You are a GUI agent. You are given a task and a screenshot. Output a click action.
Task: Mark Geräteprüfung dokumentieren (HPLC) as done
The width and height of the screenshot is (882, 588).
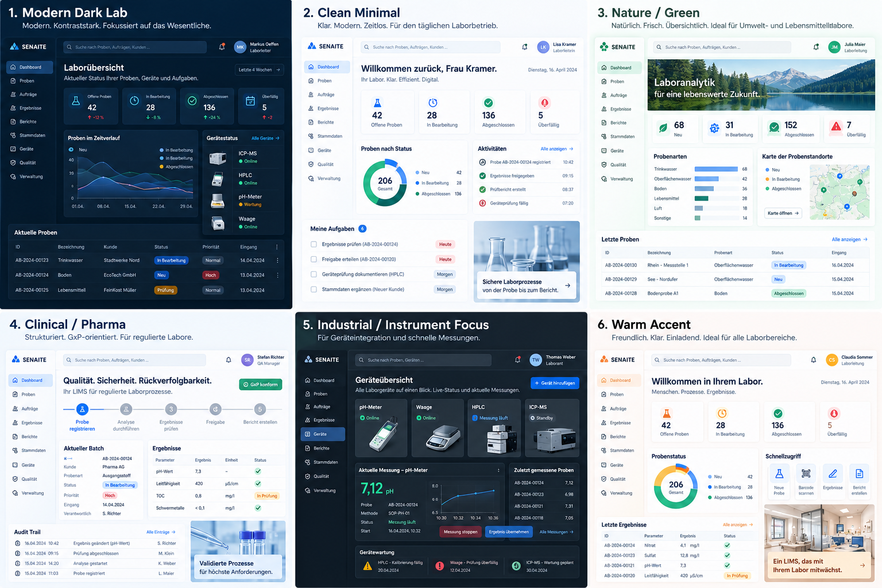(x=314, y=274)
